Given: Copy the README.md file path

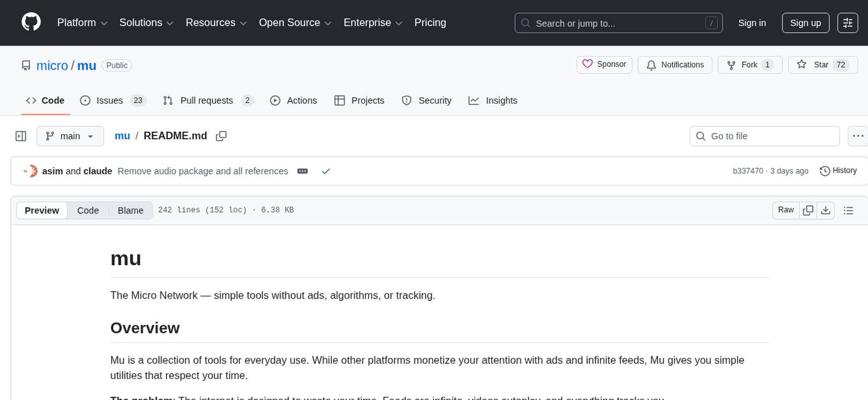Looking at the screenshot, I should 221,136.
